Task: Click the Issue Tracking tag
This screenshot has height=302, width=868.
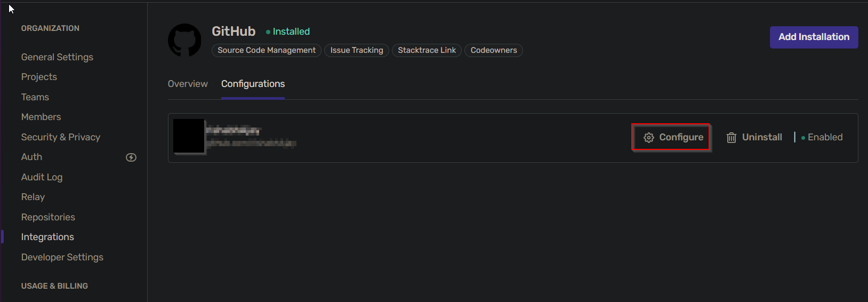Action: coord(357,50)
